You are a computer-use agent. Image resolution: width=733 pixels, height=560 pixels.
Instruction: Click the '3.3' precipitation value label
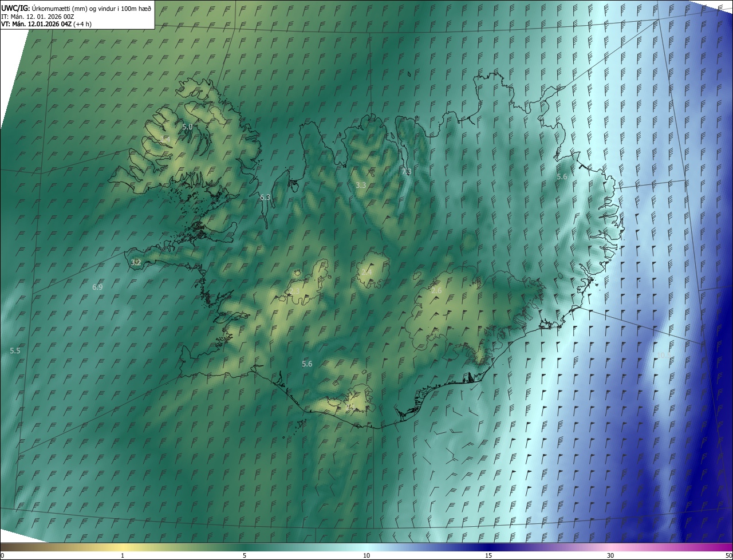click(361, 185)
